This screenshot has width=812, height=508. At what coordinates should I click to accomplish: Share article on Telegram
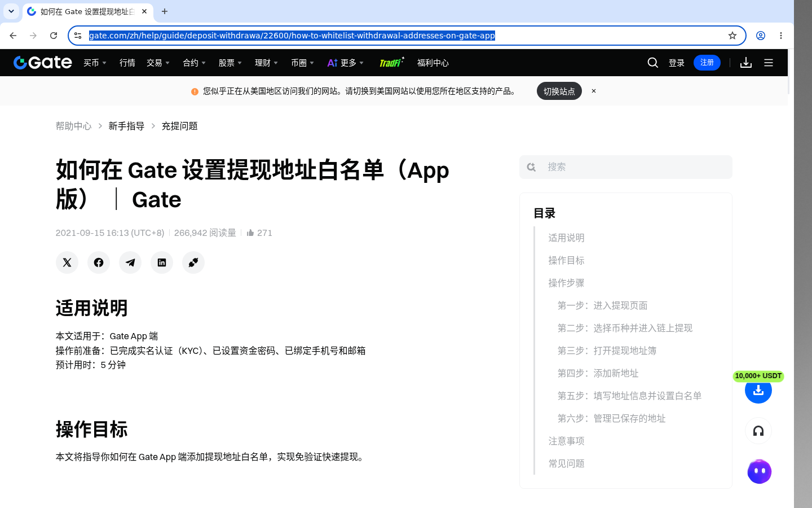(130, 262)
